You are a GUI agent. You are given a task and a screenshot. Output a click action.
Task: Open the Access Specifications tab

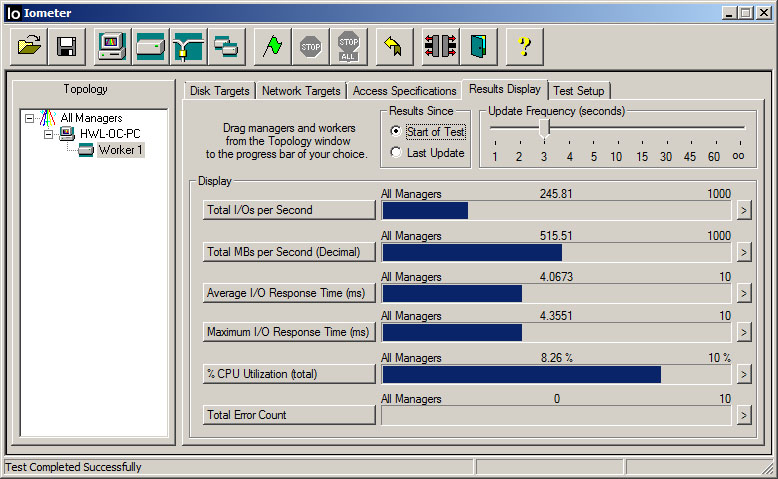point(404,91)
